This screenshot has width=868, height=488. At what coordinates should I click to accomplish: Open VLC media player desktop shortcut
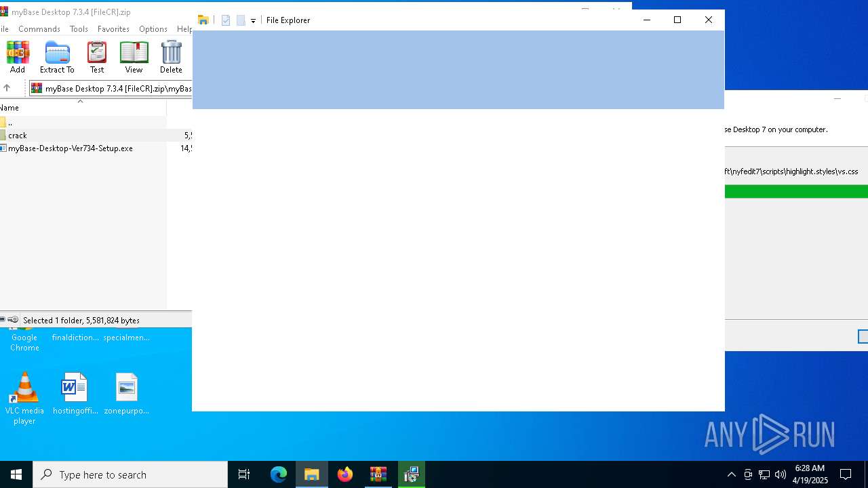click(x=24, y=399)
